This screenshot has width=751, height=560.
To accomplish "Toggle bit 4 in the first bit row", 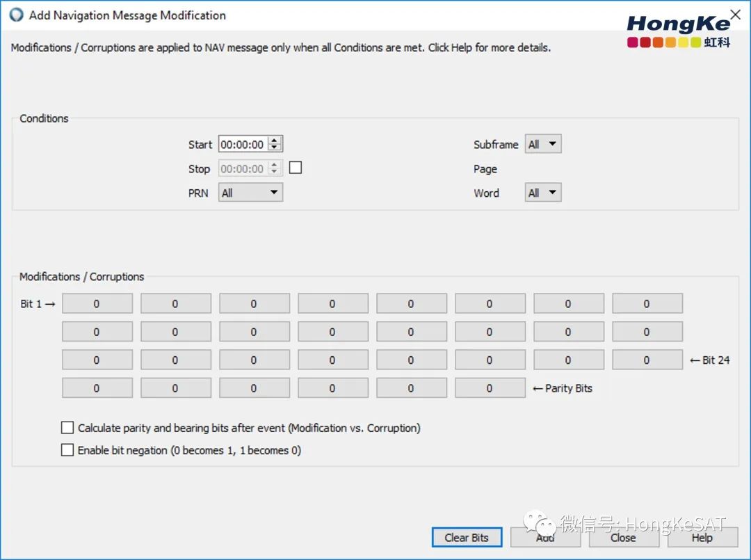I will point(333,304).
